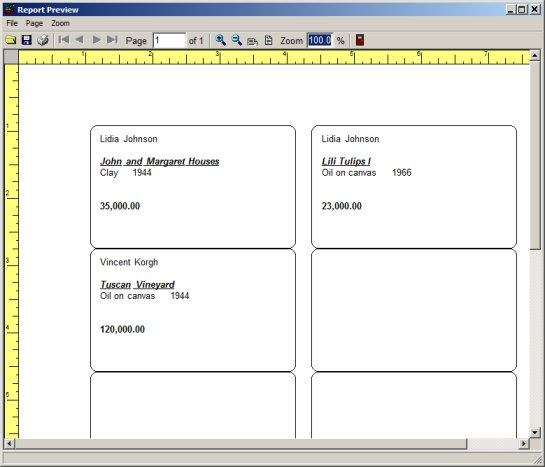
Task: Open the Zoom menu
Action: 60,23
